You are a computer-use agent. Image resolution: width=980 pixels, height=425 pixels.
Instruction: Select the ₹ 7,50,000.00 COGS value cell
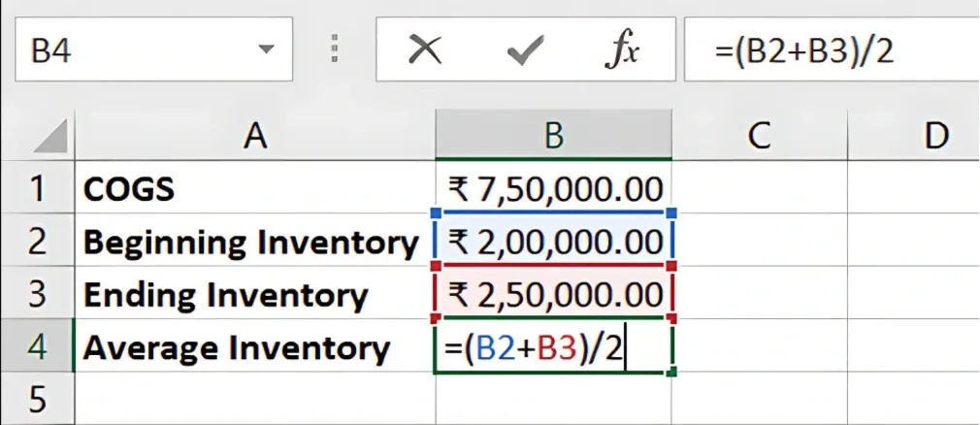[x=553, y=188]
